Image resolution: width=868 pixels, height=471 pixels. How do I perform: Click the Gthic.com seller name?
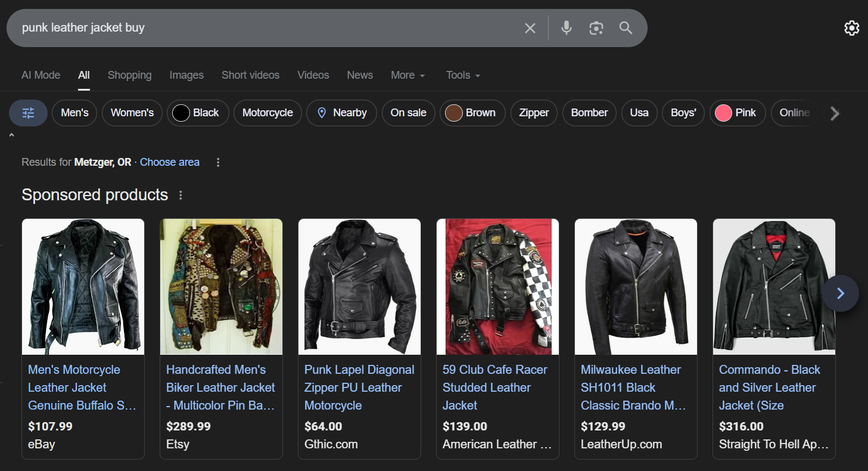click(x=331, y=444)
